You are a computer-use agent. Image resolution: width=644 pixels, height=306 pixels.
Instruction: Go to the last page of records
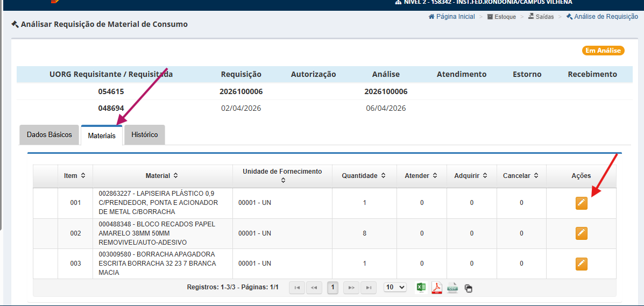point(369,288)
